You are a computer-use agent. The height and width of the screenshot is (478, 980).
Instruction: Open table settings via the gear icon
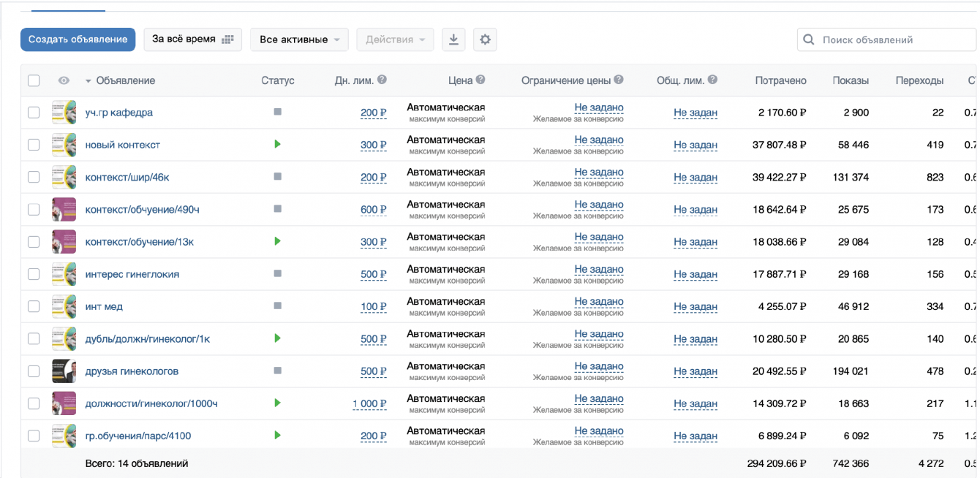click(x=485, y=39)
